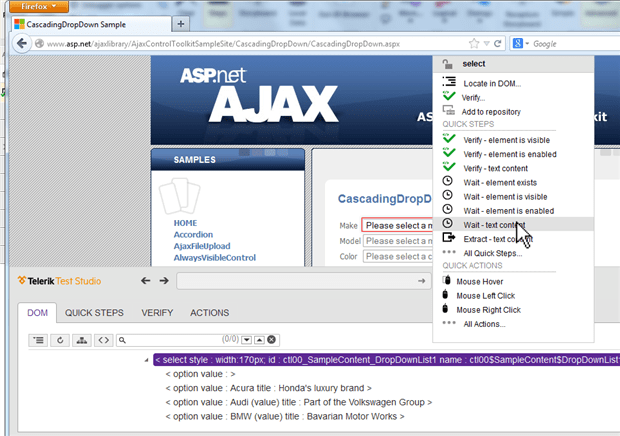Open the Color dropdown list
Viewport: 620px width, 436px height.
coord(398,257)
